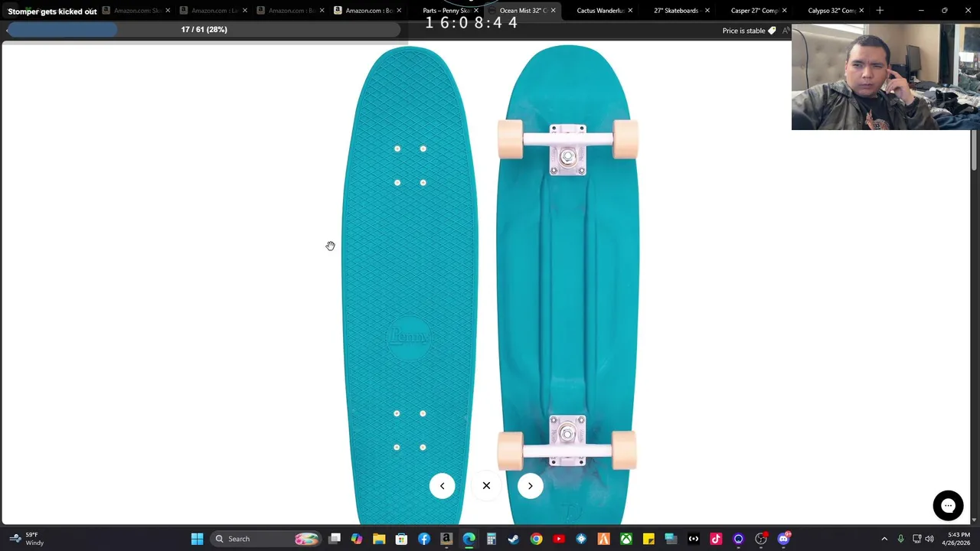Click the webcam overlay video

(x=886, y=77)
